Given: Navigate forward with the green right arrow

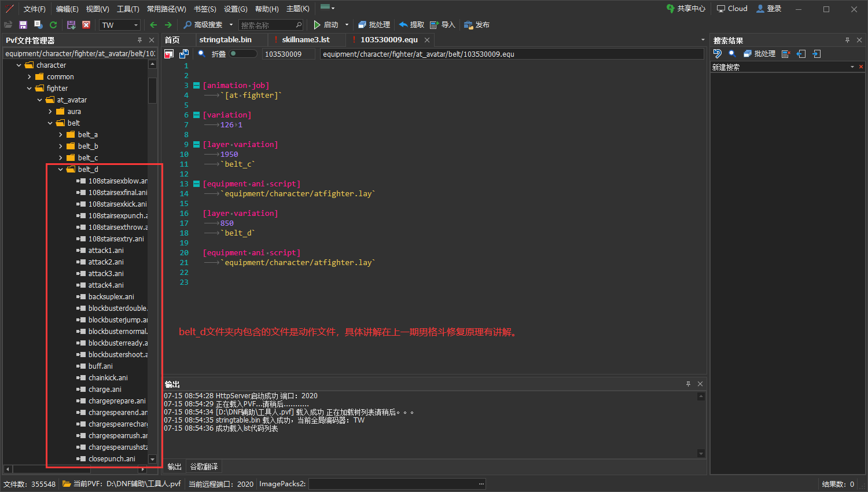Looking at the screenshot, I should point(168,25).
